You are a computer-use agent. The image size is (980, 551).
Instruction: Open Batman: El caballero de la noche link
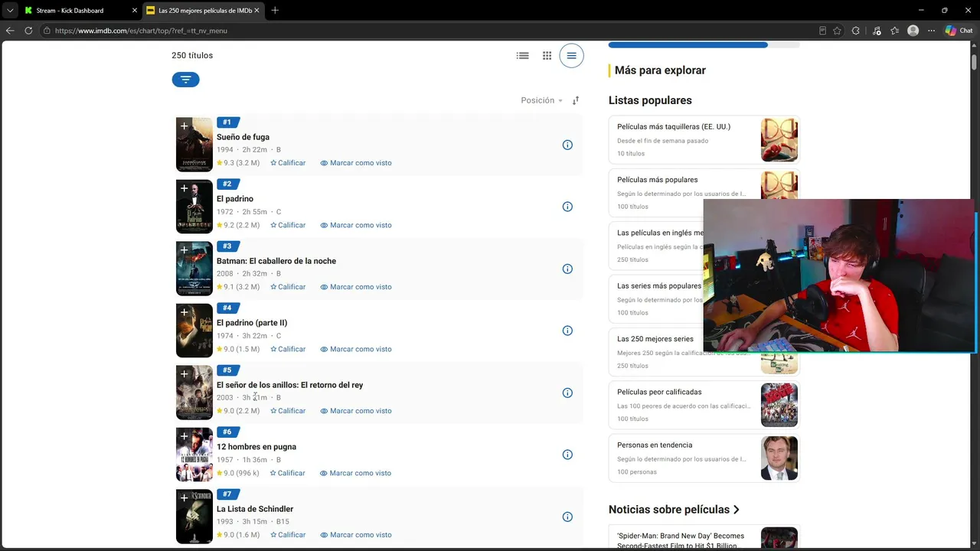[276, 261]
